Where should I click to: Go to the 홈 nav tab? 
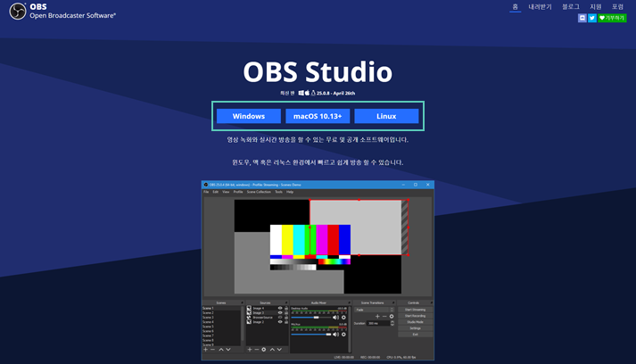(515, 7)
